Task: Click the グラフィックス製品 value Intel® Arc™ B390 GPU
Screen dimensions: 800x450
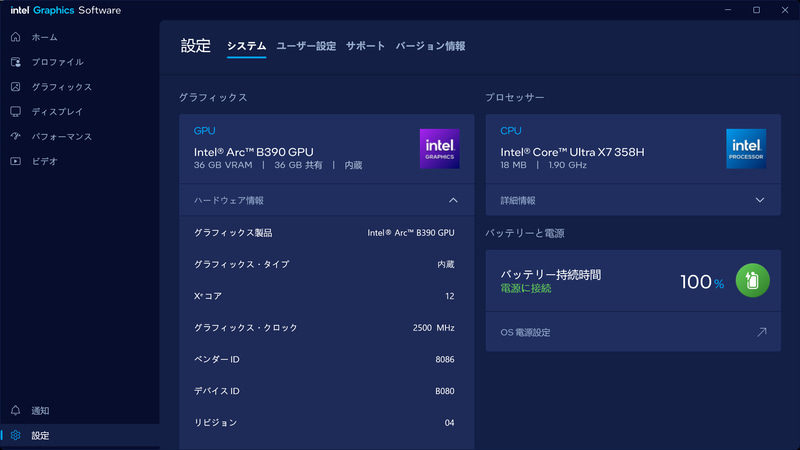Action: pyautogui.click(x=411, y=233)
